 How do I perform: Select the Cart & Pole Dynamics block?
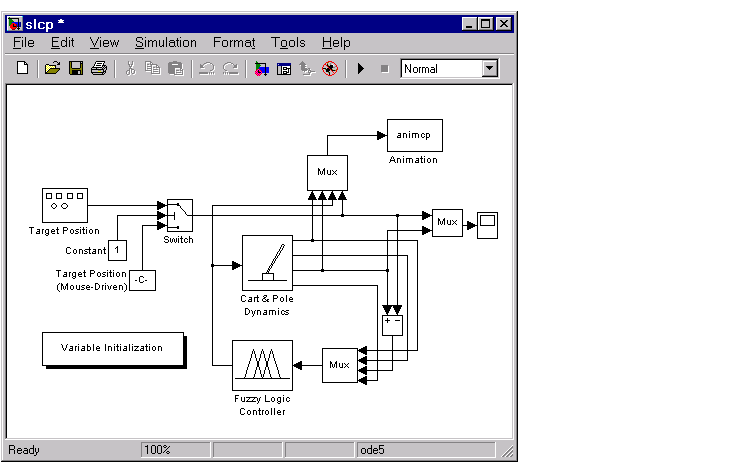(267, 263)
